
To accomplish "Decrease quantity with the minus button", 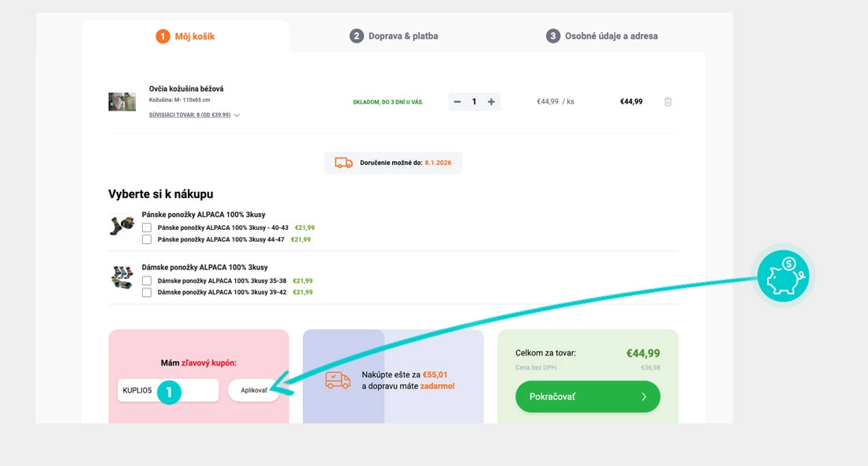I will [458, 102].
